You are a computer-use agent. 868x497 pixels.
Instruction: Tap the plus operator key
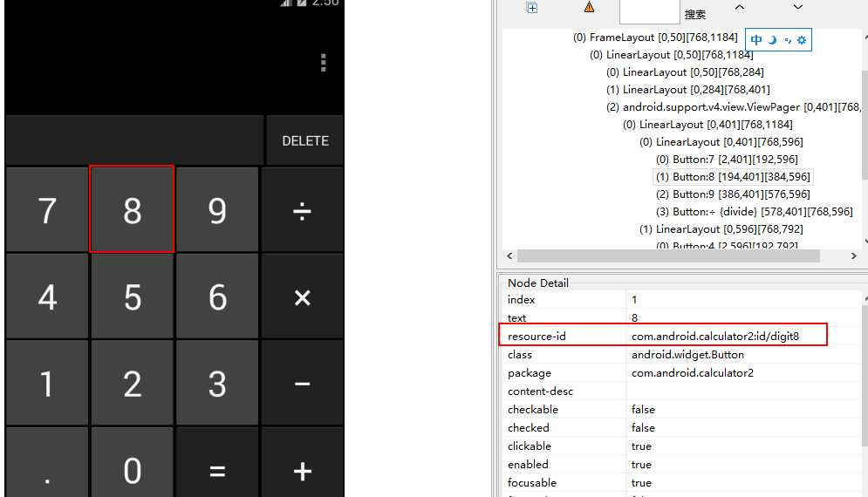(302, 471)
